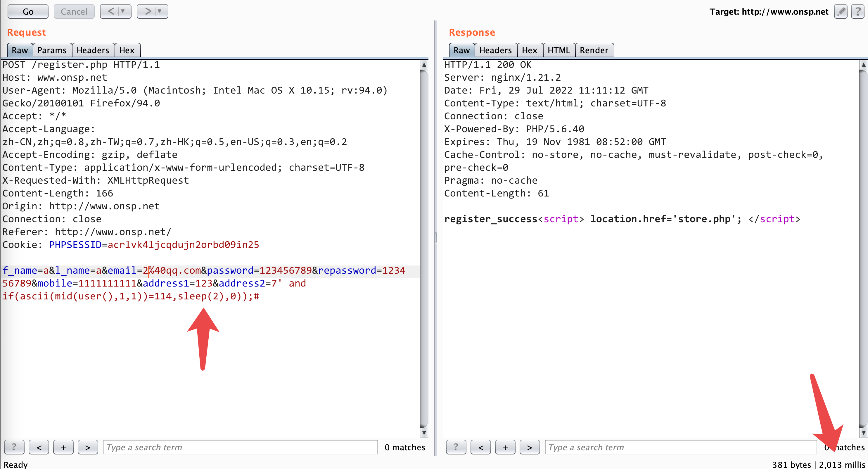The width and height of the screenshot is (868, 469).
Task: Go to the next request search match
Action: [x=88, y=447]
